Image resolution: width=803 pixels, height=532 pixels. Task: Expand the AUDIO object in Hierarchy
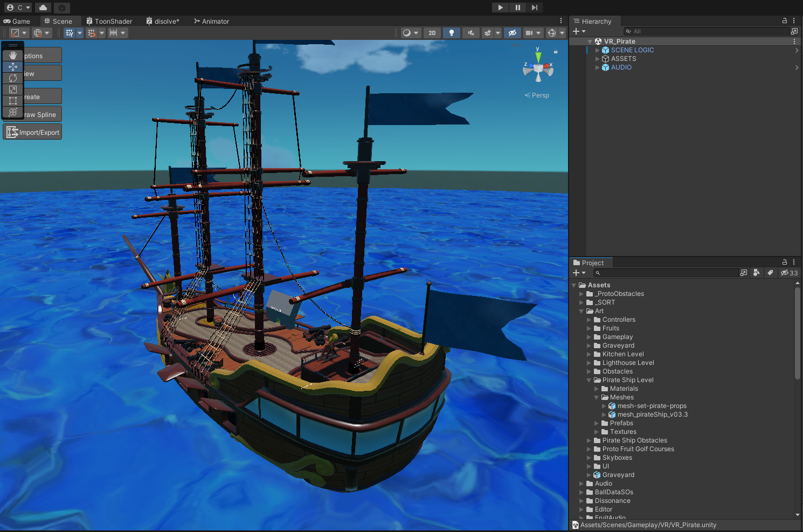click(597, 67)
